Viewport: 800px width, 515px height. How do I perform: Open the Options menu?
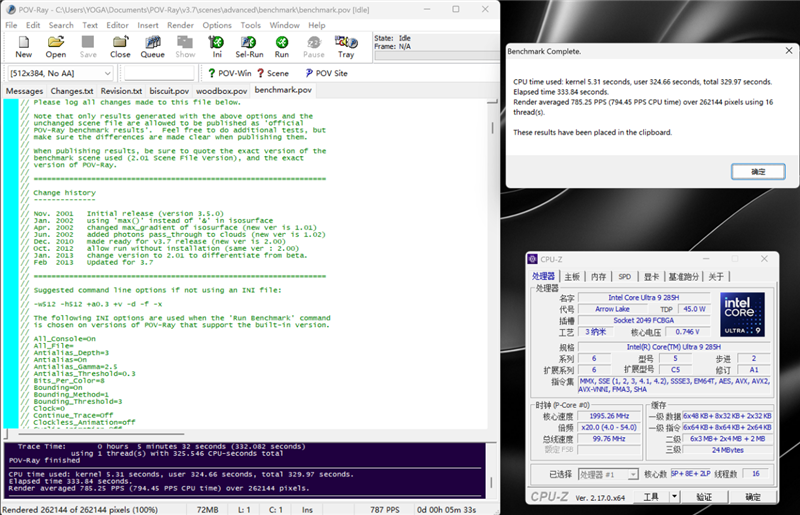[217, 25]
